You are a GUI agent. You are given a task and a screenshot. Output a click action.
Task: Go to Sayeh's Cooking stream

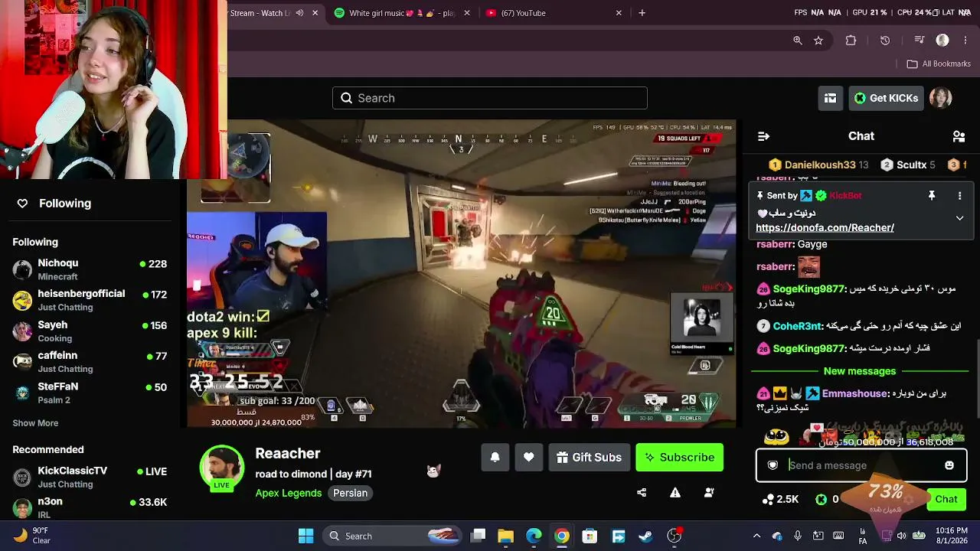90,331
